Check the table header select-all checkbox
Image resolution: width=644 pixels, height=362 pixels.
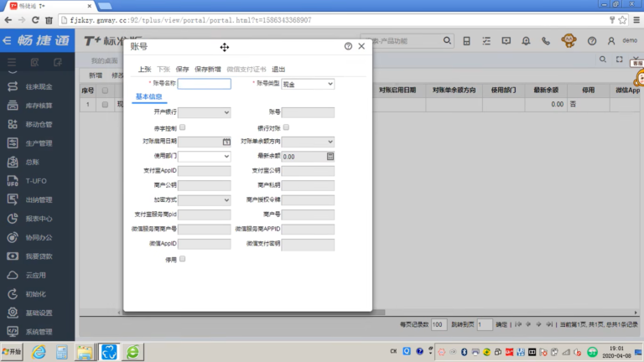[x=105, y=90]
